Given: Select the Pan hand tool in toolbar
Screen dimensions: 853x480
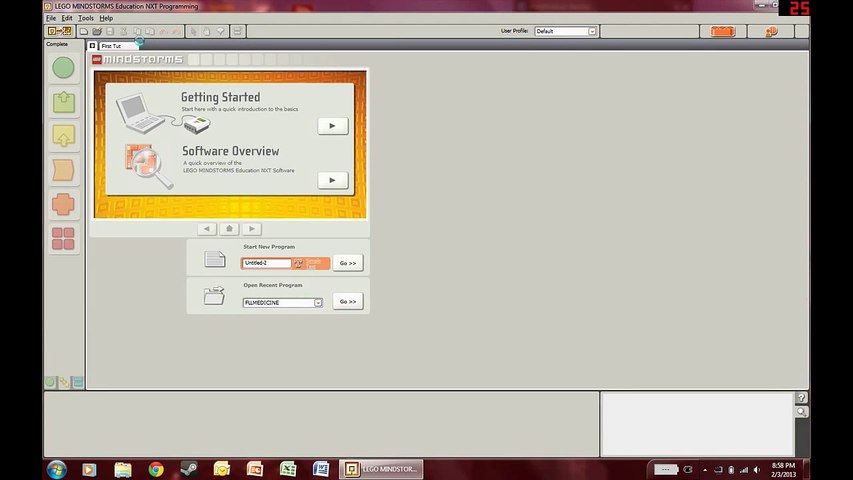Looking at the screenshot, I should [207, 32].
